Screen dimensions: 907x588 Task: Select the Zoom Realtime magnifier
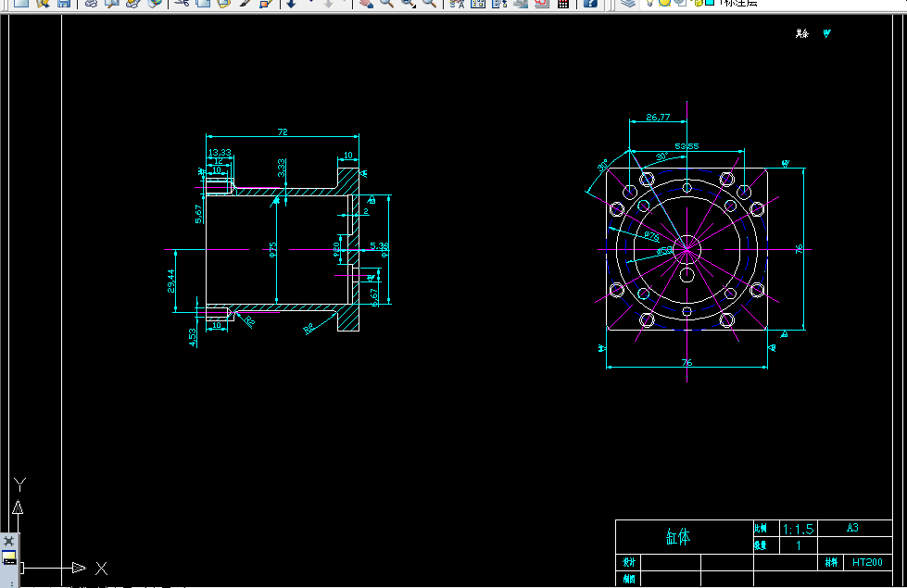386,3
